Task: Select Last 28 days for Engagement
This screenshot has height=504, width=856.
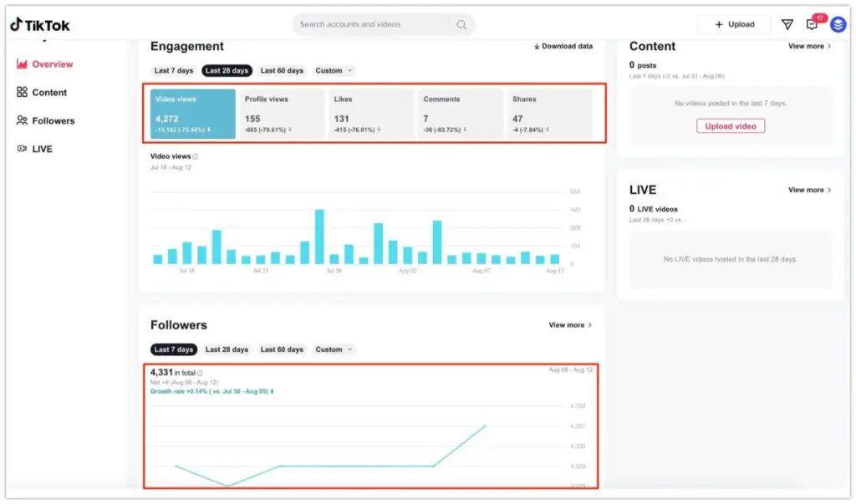Action: coord(227,70)
